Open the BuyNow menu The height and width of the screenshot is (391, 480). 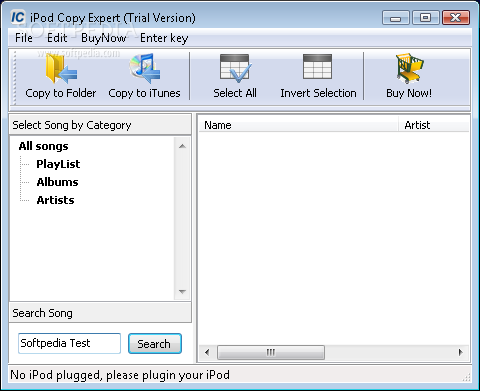[x=104, y=38]
